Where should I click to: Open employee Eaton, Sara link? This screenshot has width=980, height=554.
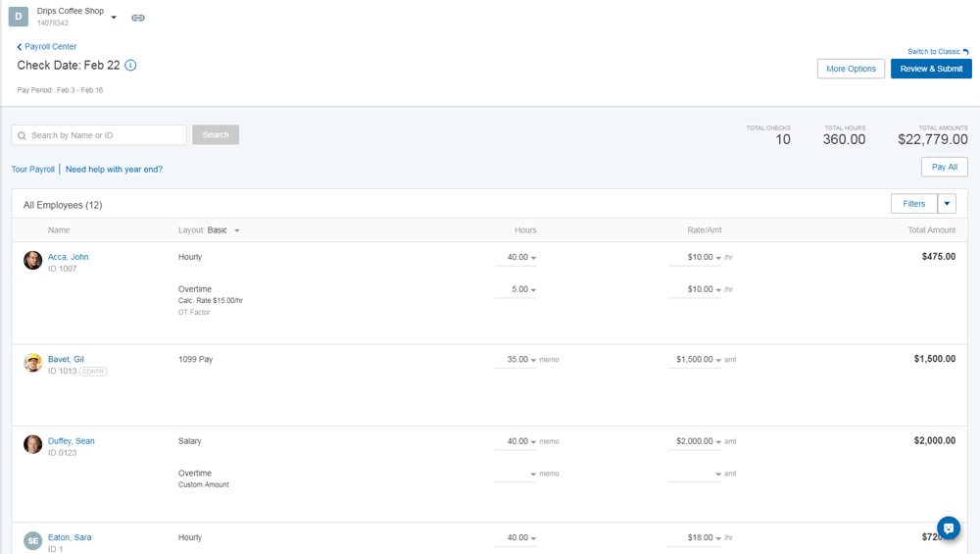[70, 537]
